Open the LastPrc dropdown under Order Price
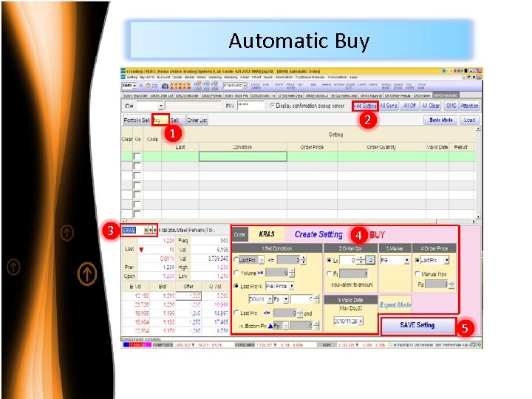The image size is (532, 399). 446,260
